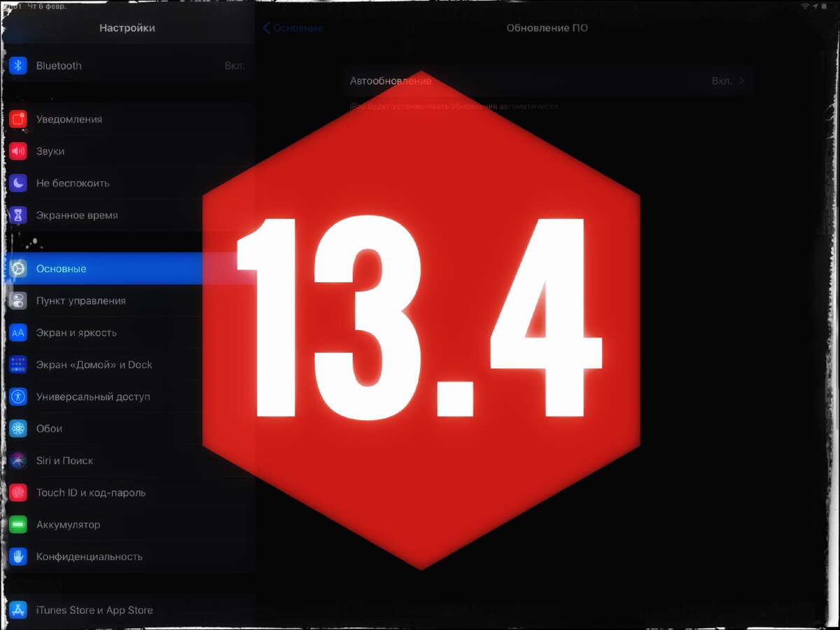The height and width of the screenshot is (630, 840).
Task: Open Уведомления via its red bell icon
Action: (18, 119)
